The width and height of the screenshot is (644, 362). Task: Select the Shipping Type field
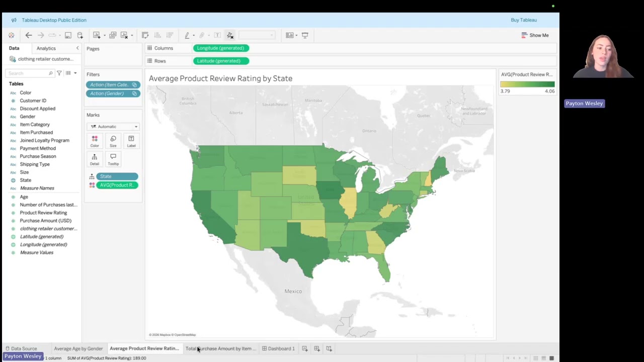[35, 164]
